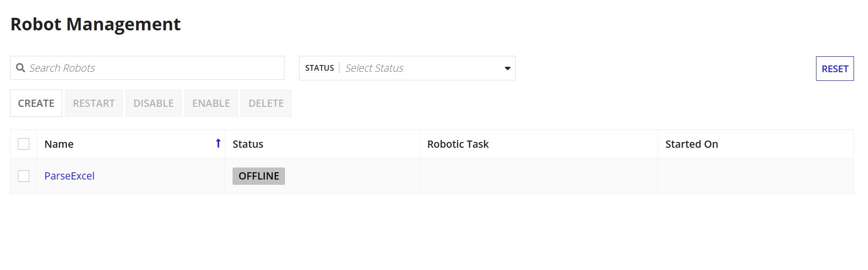Click the search magnifier icon

(21, 68)
